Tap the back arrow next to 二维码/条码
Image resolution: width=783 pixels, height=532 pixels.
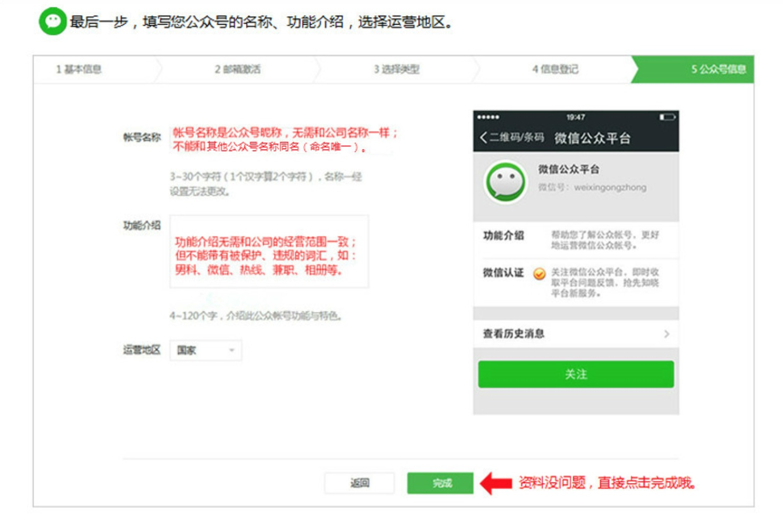coord(483,138)
